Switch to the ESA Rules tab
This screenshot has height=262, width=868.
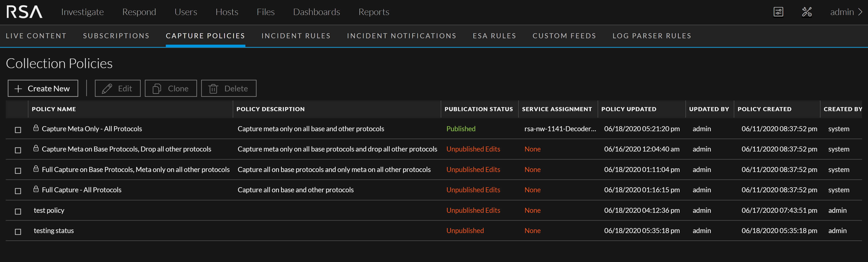click(x=494, y=36)
